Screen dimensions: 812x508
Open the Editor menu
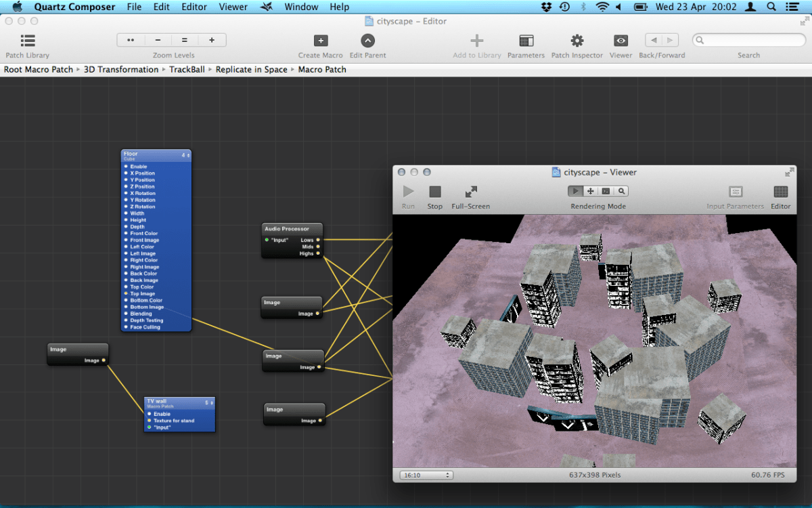coord(194,7)
